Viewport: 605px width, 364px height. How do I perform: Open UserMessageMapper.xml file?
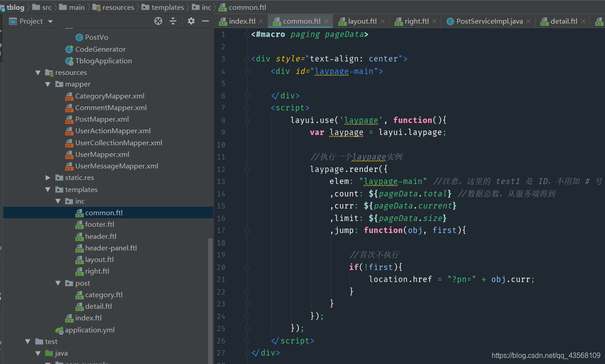[x=112, y=166]
